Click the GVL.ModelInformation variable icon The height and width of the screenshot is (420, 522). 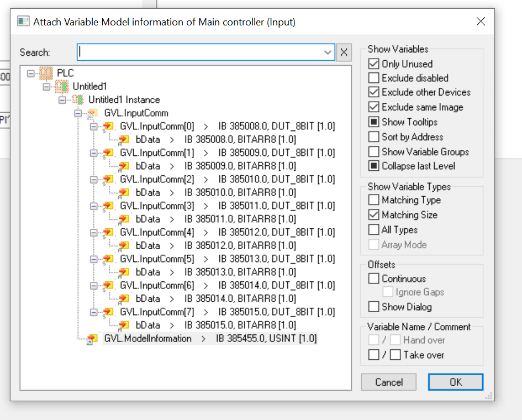click(92, 339)
